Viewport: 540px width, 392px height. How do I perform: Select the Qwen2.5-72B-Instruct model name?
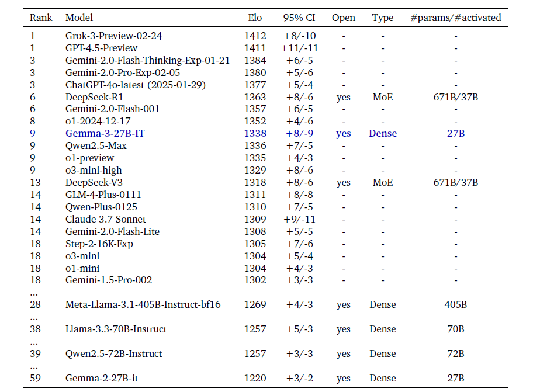(113, 354)
